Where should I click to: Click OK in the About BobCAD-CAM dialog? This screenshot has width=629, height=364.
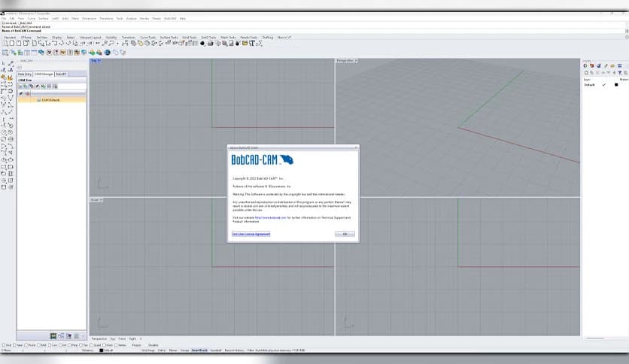(x=345, y=234)
